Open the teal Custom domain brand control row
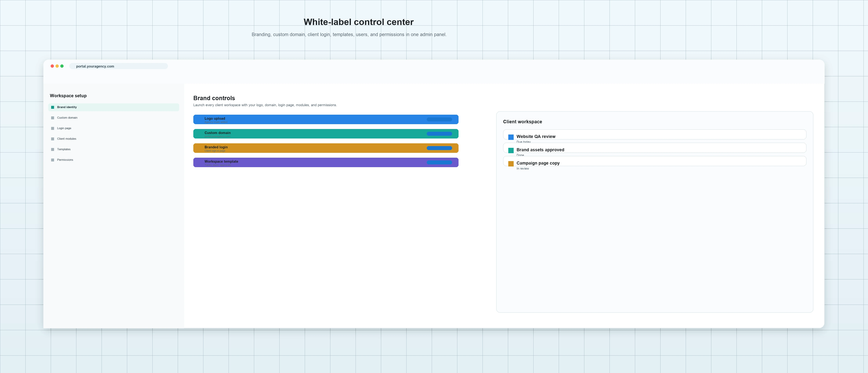 tap(326, 134)
